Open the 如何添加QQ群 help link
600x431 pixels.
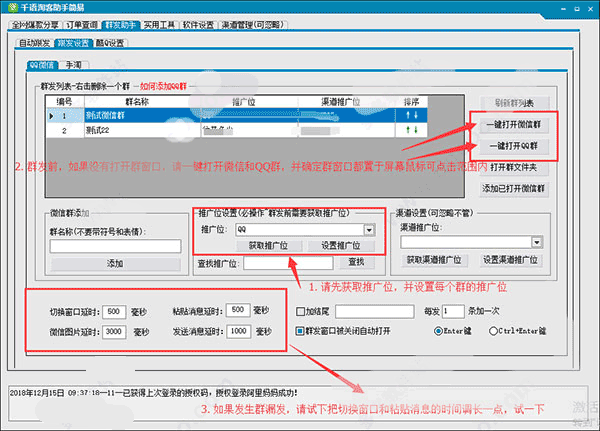(163, 86)
